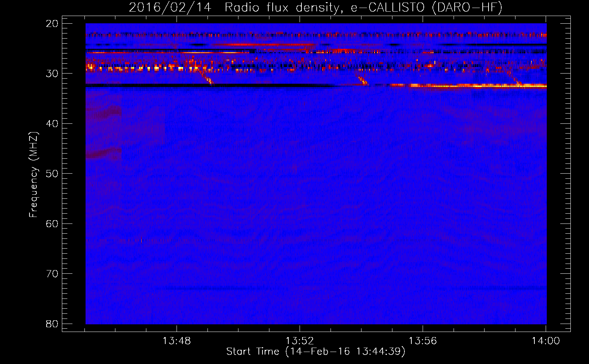Click the 13:56 time tick label
Viewport: 589px width, 364px height.
tap(423, 341)
